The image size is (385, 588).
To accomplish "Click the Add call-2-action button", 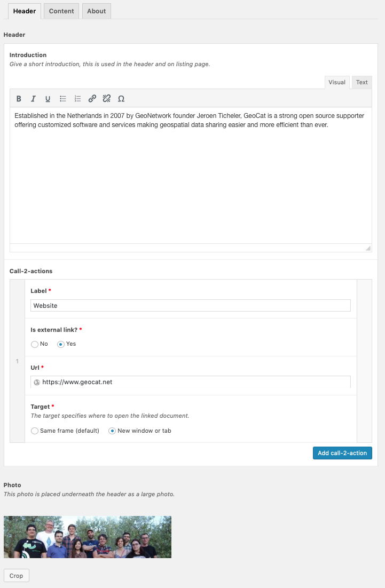I will coord(342,453).
